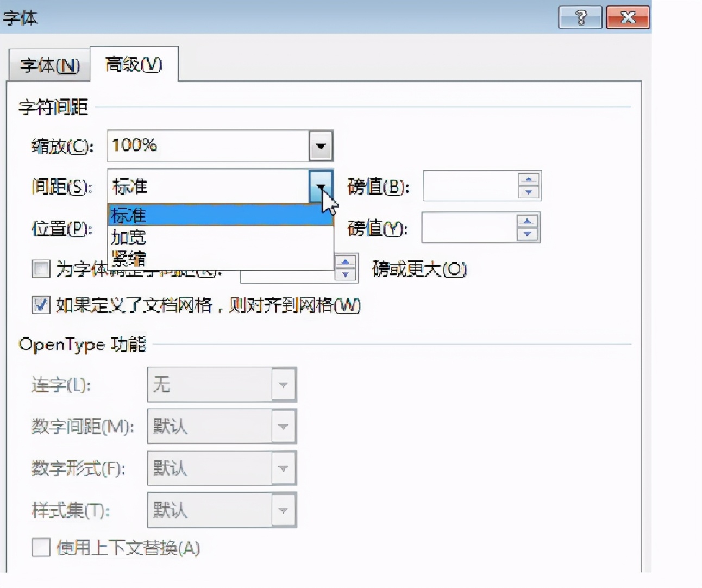Toggle the 使用上下文替换(A) checkbox

tap(41, 547)
